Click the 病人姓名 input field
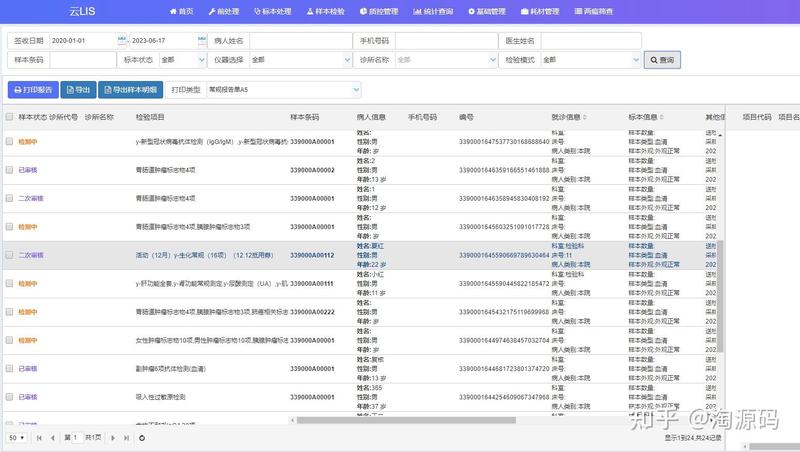The height and width of the screenshot is (452, 800). (302, 40)
